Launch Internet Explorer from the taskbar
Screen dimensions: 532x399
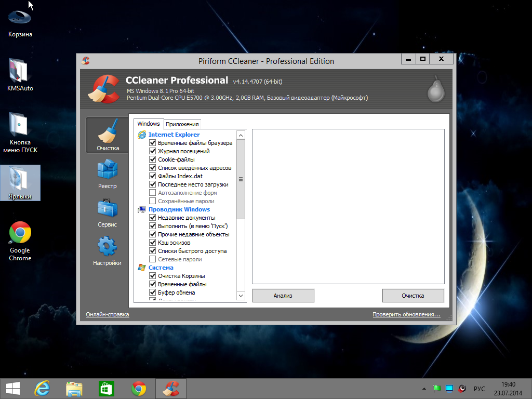[42, 389]
